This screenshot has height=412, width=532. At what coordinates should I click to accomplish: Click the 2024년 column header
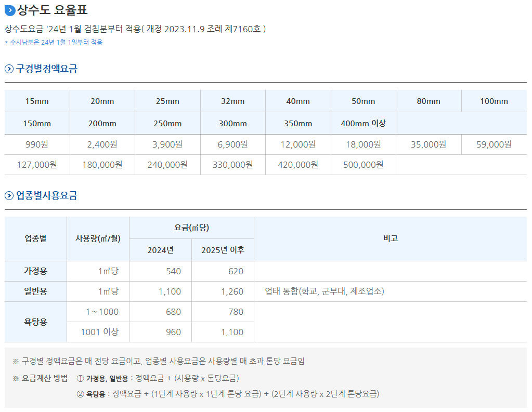click(x=160, y=249)
